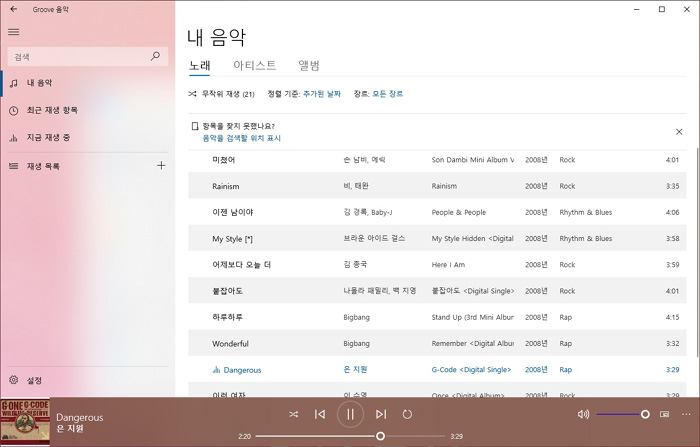Image resolution: width=700 pixels, height=447 pixels.
Task: Switch to the 앨범 tab
Action: tap(308, 66)
